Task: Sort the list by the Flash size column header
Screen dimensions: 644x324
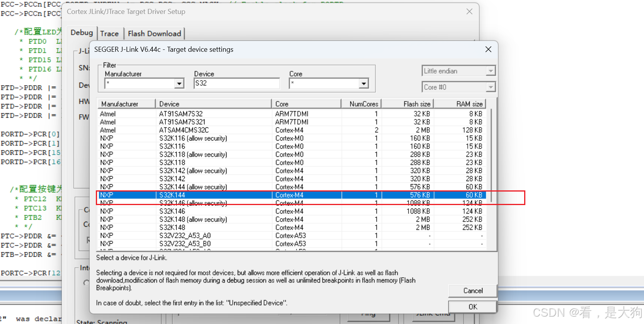Action: 408,104
